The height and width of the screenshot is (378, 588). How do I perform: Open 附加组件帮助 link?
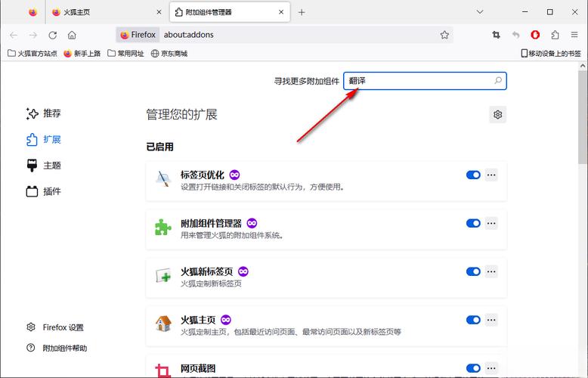[x=57, y=348]
